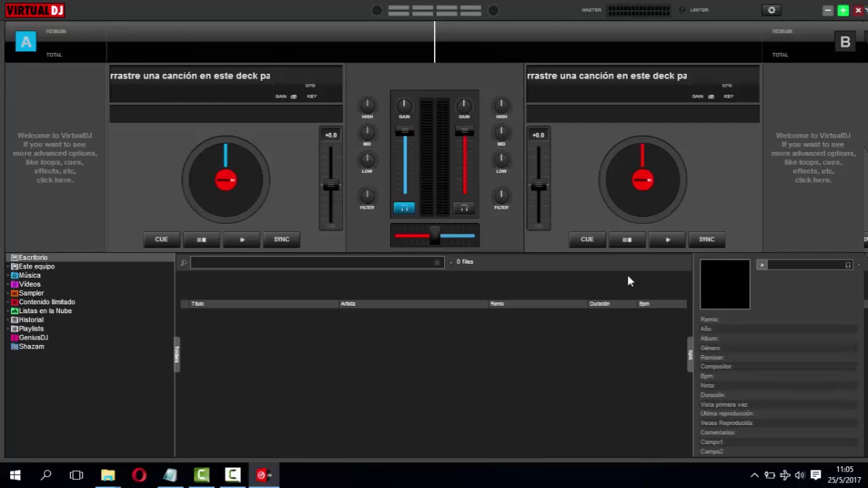Open VirtualDJ settings gear
The width and height of the screenshot is (868, 488).
point(771,10)
